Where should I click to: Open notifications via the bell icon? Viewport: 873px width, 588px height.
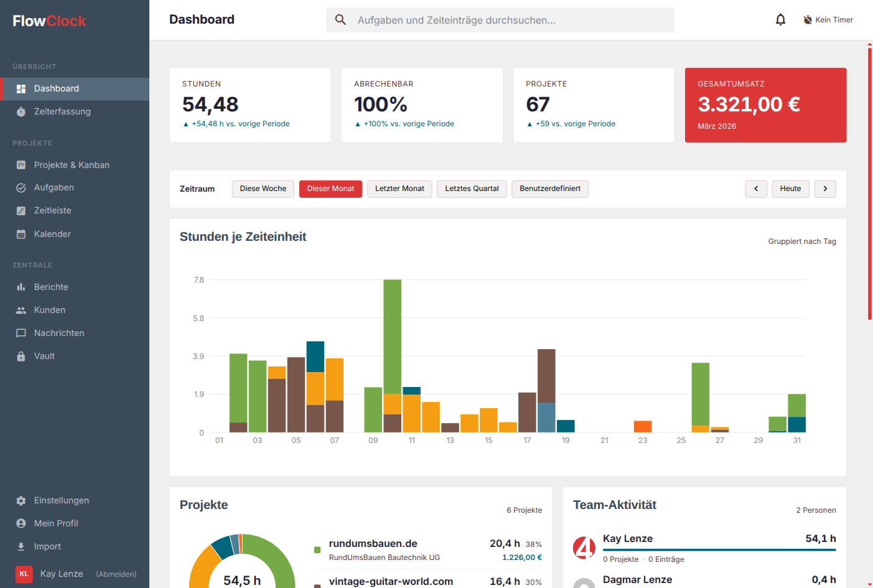[780, 20]
